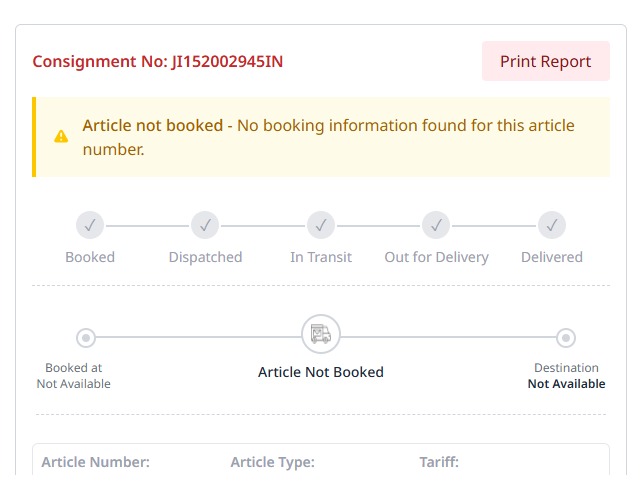Click the yellow warning triangle icon
Screen dimensions: 644x483
(61, 136)
